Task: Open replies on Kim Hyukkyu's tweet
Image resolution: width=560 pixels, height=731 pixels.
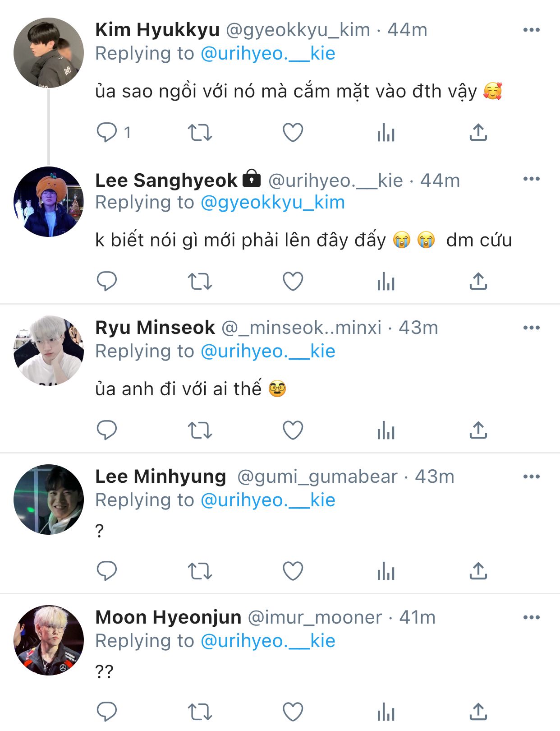Action: [107, 133]
